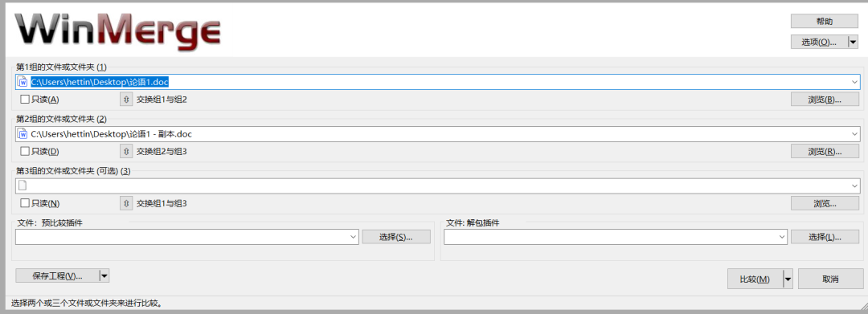Click the 解包插件 input field
This screenshot has height=314, width=868.
tap(616, 237)
